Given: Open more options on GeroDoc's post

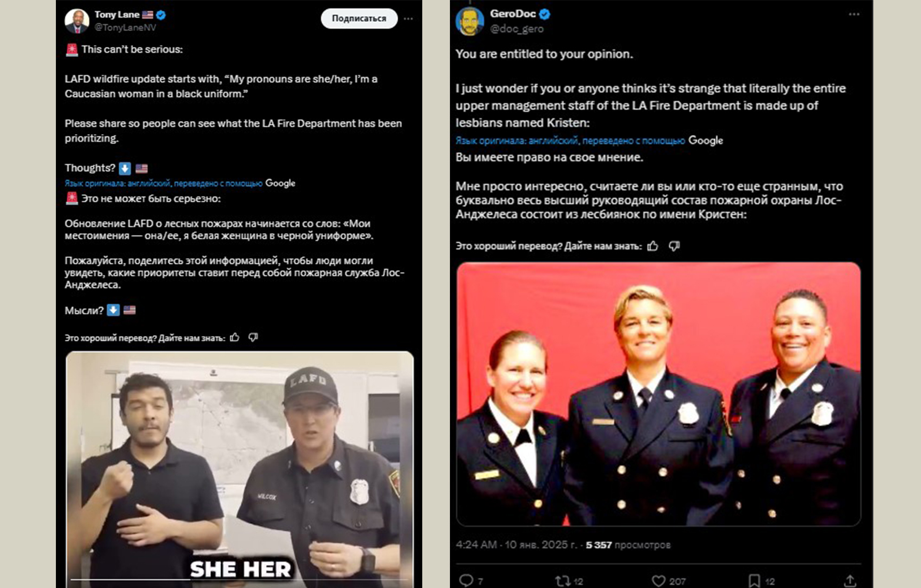Looking at the screenshot, I should (x=854, y=14).
